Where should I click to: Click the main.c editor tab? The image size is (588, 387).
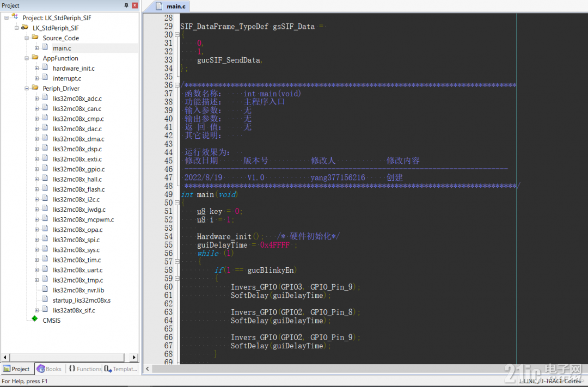(171, 6)
